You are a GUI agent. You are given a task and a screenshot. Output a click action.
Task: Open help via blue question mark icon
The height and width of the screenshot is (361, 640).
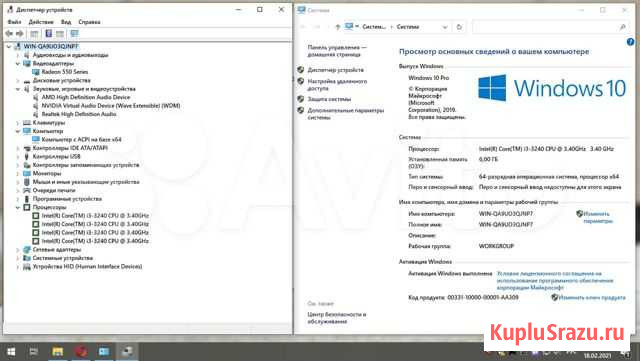click(x=630, y=42)
